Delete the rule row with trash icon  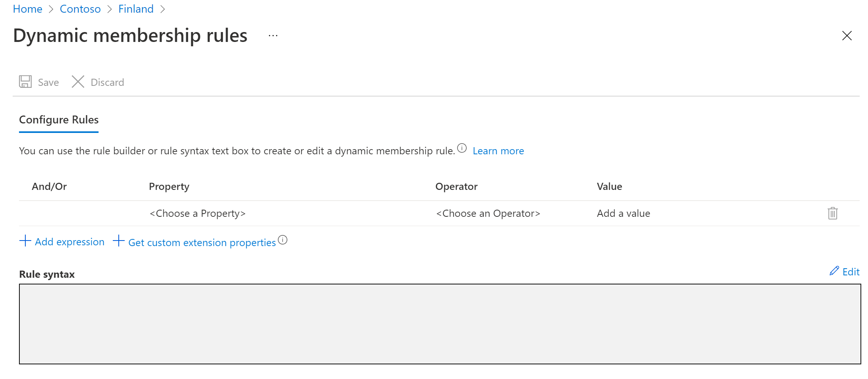pyautogui.click(x=832, y=213)
